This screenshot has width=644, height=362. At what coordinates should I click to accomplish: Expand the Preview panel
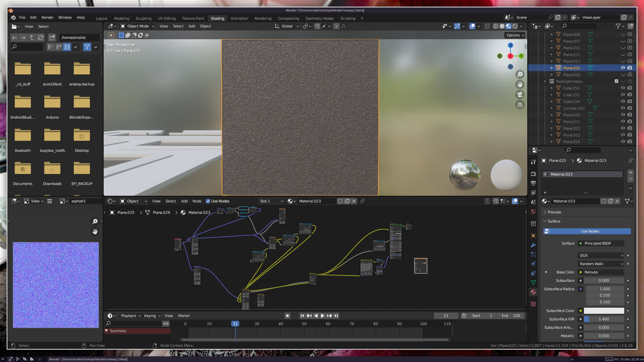(554, 212)
